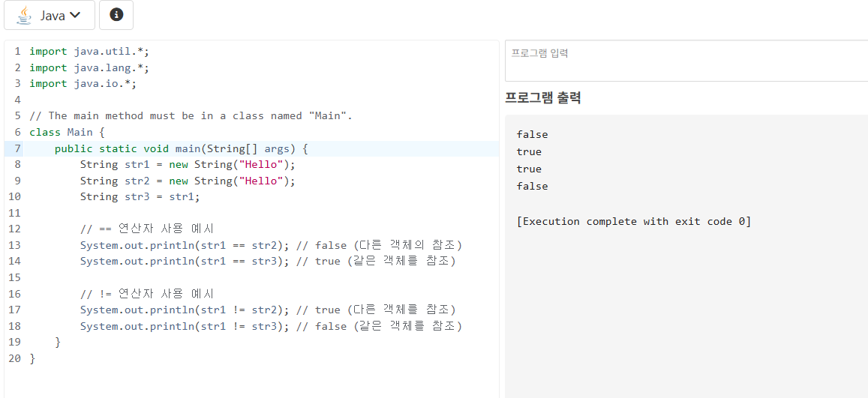Click the comment about class named Main
The width and height of the screenshot is (868, 398).
coord(191,116)
